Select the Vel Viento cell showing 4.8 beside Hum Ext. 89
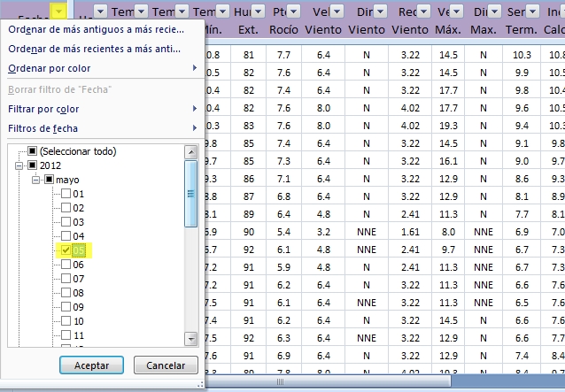Screen dimensions: 565x392 (x=323, y=214)
